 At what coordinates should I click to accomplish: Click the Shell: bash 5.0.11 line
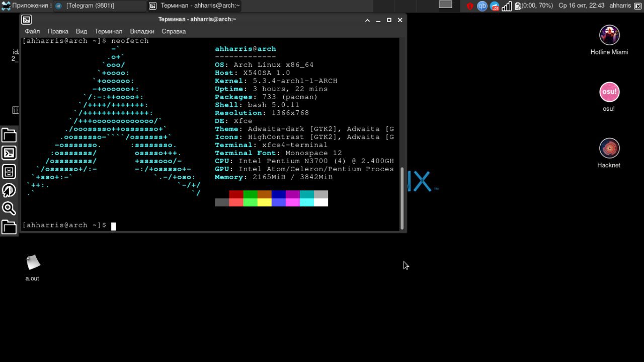(257, 105)
